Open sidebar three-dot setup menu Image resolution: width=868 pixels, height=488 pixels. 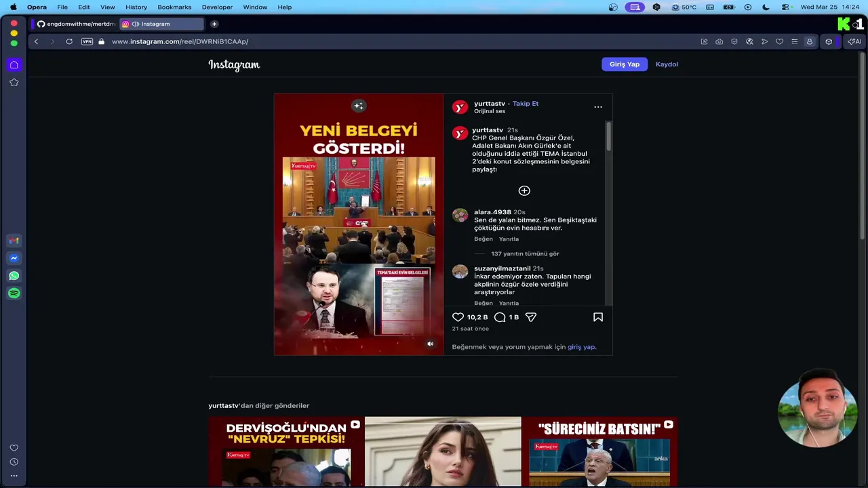click(14, 476)
